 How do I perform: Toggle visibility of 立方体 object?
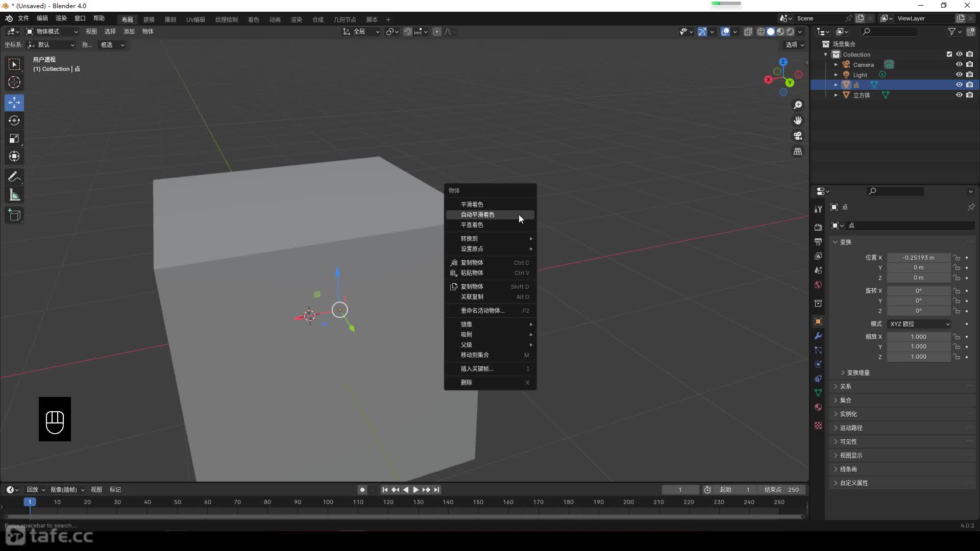click(957, 95)
